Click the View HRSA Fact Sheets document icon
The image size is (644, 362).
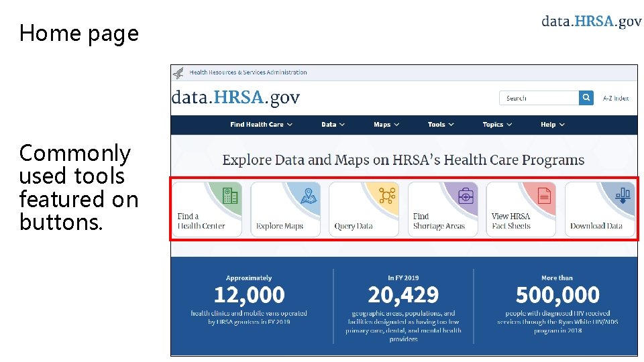[544, 196]
